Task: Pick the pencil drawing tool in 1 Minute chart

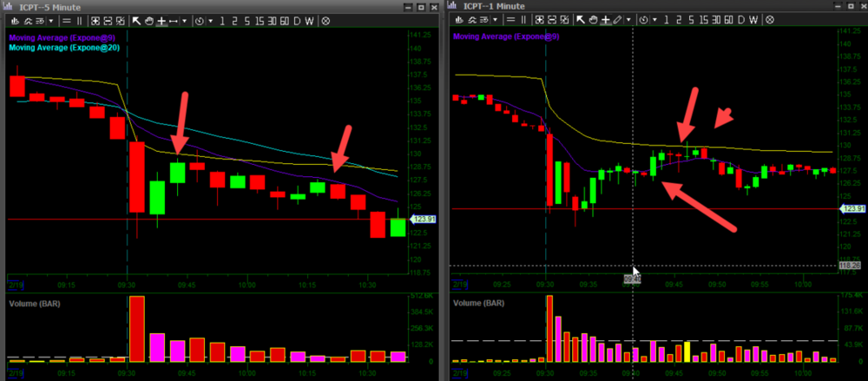Action: click(x=617, y=19)
